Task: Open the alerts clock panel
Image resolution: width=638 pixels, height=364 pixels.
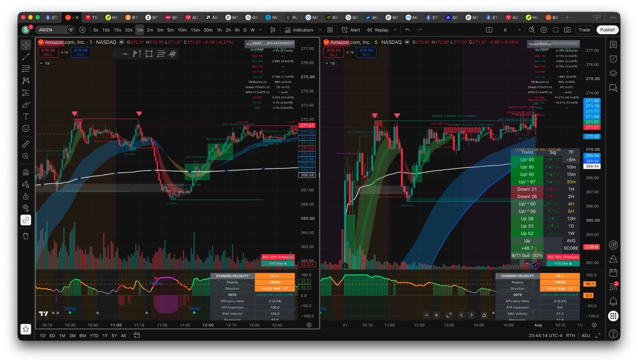Action: click(x=613, y=59)
